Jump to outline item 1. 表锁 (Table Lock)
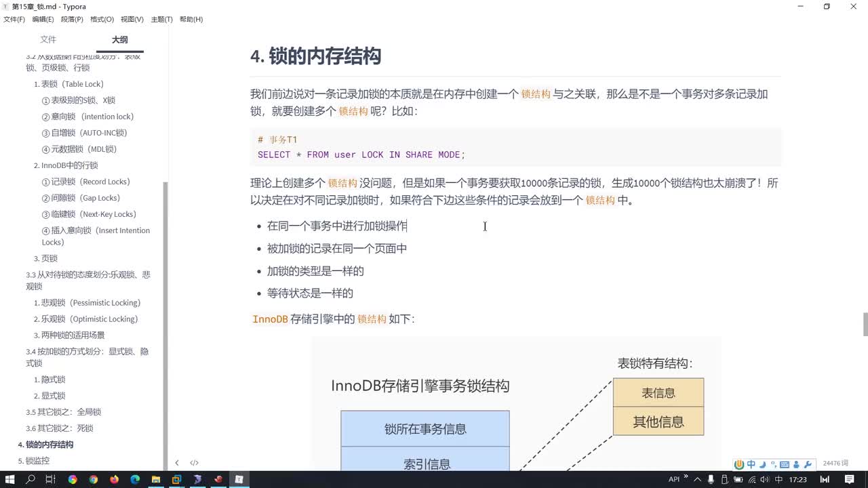Viewport: 868px width, 488px height. coord(68,84)
